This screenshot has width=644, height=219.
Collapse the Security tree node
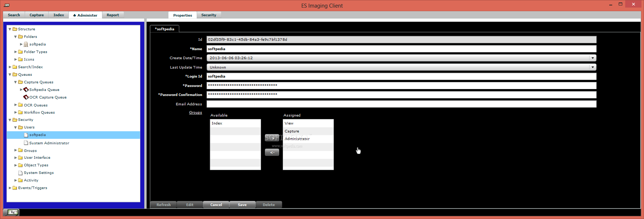[10, 120]
